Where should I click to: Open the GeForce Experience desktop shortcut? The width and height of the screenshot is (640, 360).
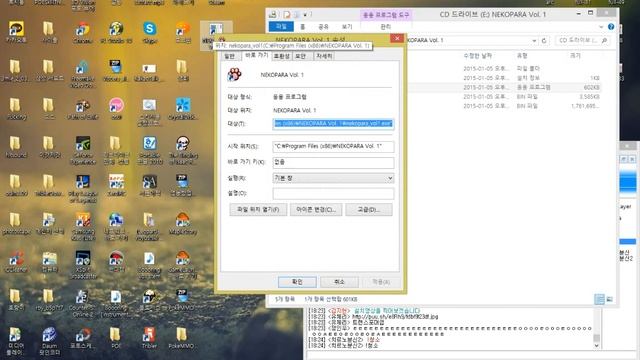pos(83,150)
